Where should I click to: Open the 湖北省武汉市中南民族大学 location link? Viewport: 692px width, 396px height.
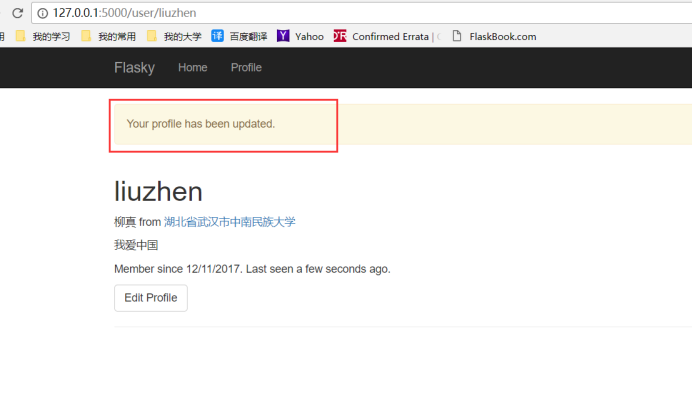click(229, 222)
